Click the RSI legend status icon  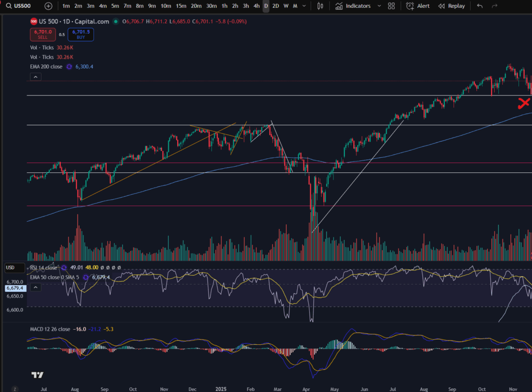coord(64,267)
